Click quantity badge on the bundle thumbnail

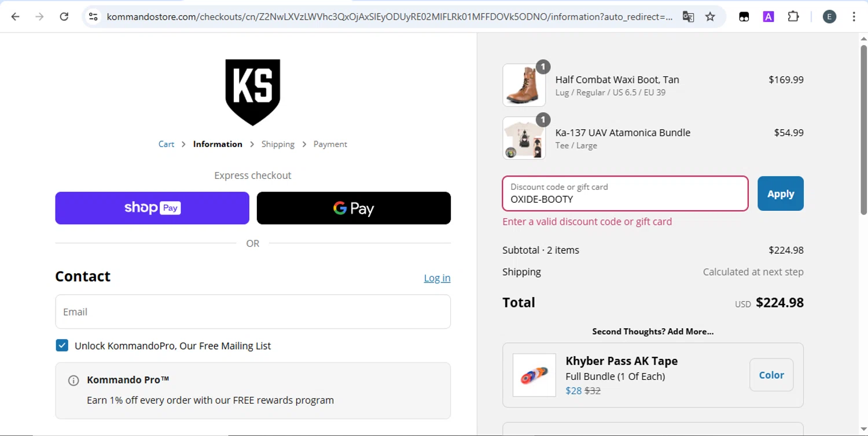543,120
